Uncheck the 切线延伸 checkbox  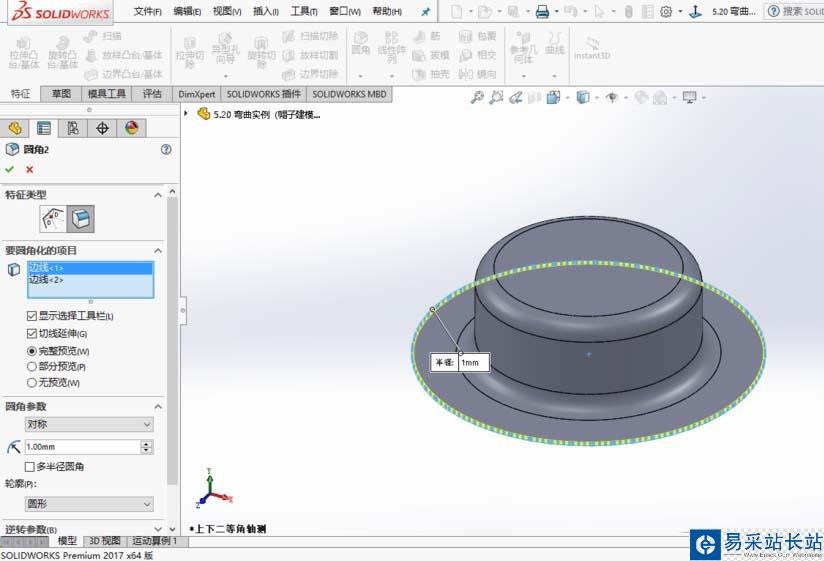(x=32, y=334)
